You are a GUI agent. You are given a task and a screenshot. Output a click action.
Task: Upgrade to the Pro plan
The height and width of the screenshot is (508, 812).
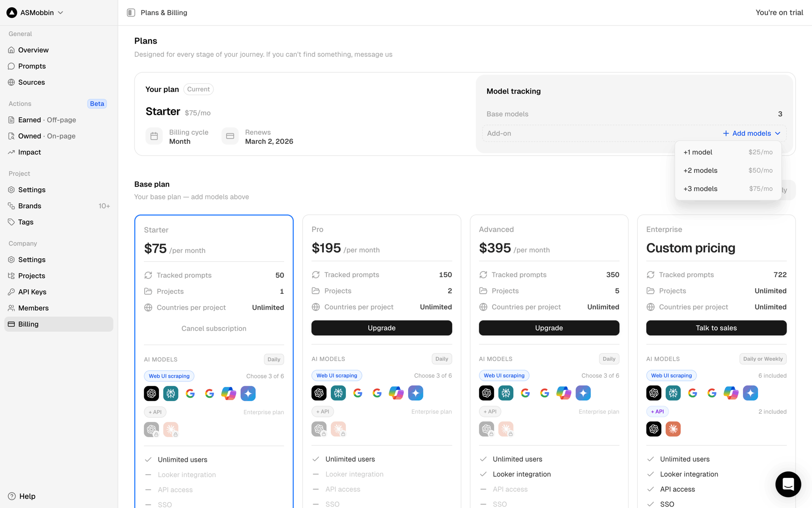381,328
